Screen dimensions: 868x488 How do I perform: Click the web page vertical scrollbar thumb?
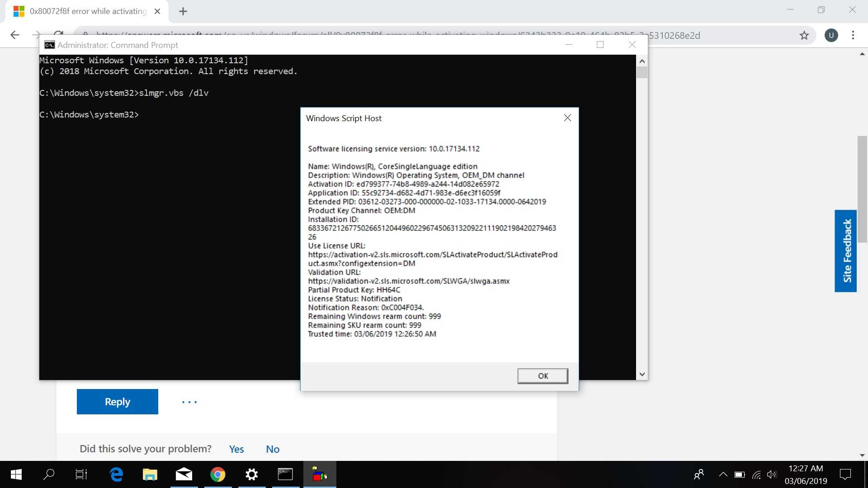pos(862,189)
